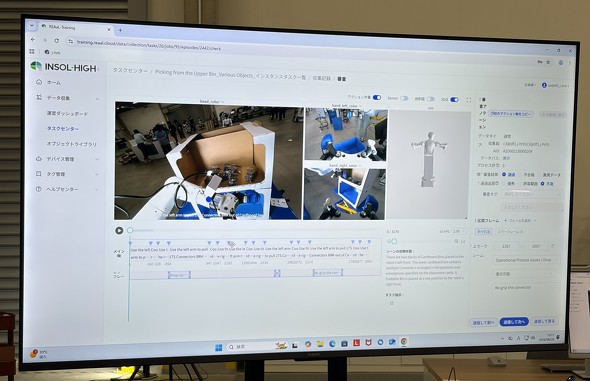Click the デバイス管理 cloud icon

click(x=38, y=159)
